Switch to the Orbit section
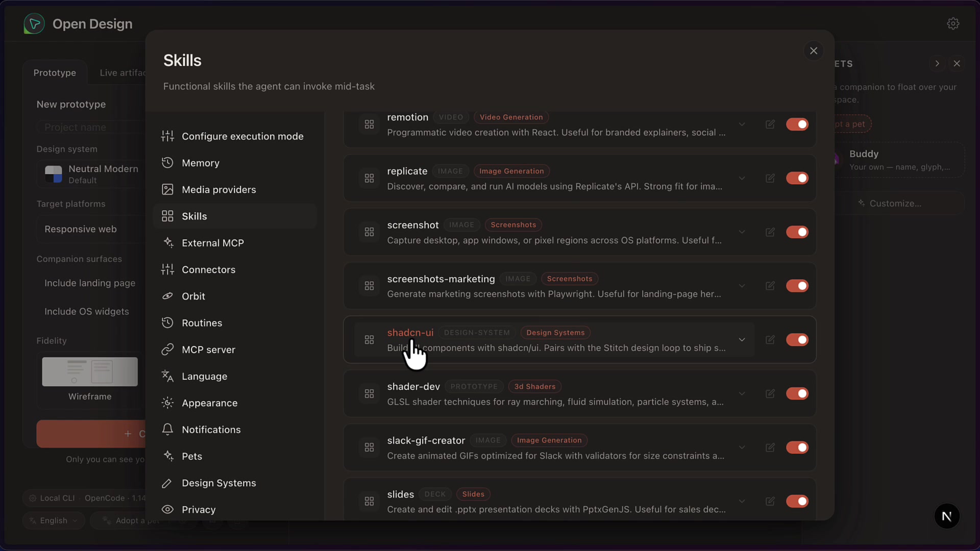Screen dimensions: 980x551 click(235, 296)
